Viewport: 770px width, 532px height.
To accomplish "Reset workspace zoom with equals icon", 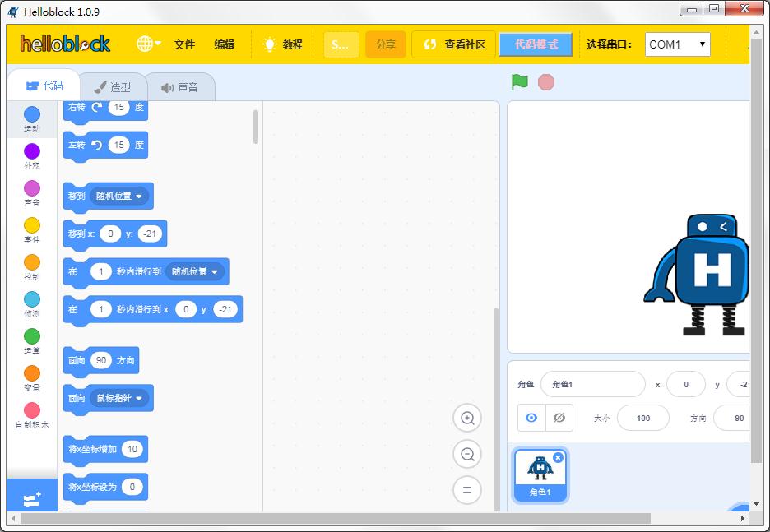I will click(x=467, y=491).
